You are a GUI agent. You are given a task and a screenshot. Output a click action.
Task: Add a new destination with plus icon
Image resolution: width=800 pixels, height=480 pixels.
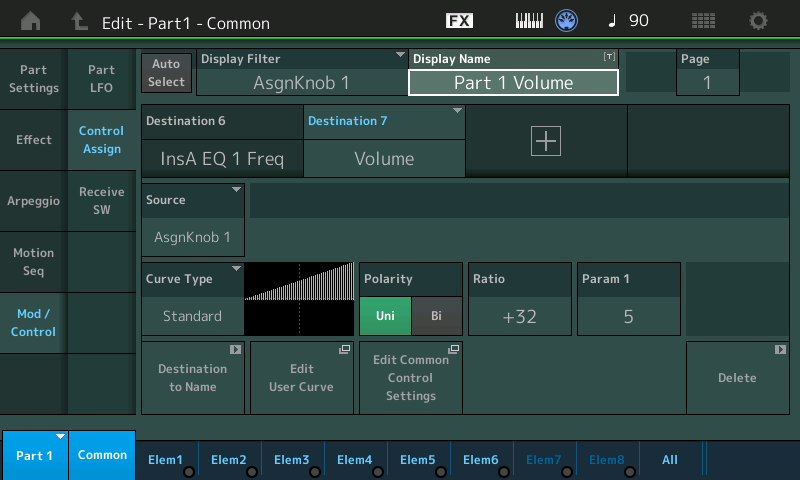(x=546, y=141)
